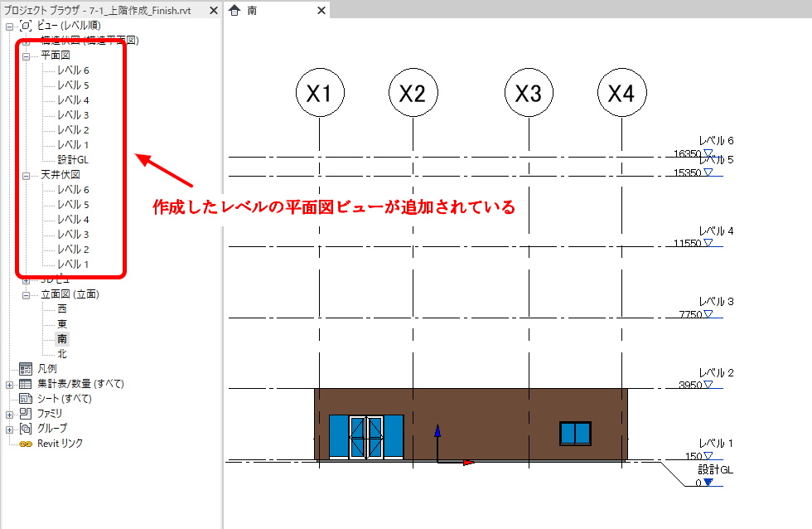Click the 凡例 legend icon
The width and height of the screenshot is (812, 529).
pyautogui.click(x=26, y=369)
